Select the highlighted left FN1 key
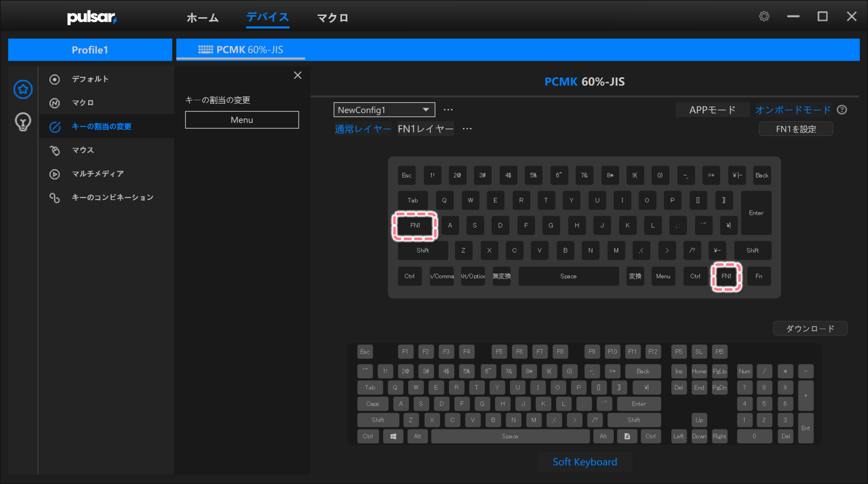 [415, 226]
